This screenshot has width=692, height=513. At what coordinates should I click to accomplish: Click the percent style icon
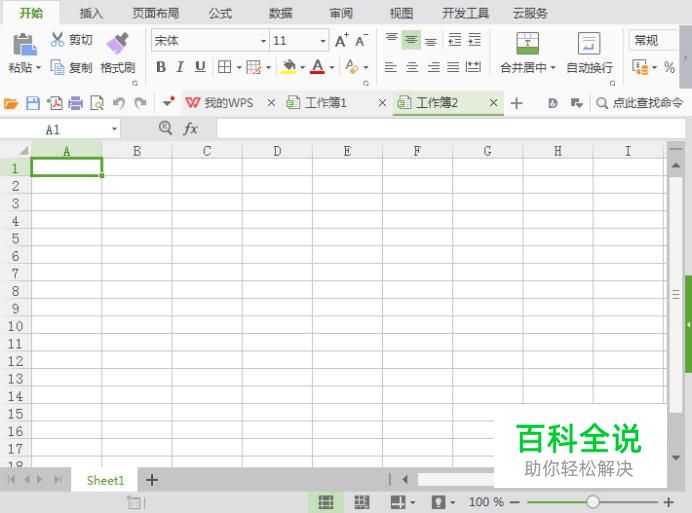[669, 68]
